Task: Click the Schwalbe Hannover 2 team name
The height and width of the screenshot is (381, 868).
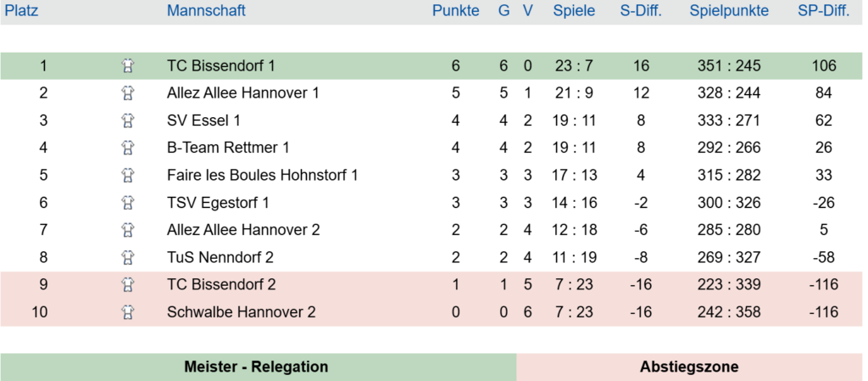Action: pos(242,312)
